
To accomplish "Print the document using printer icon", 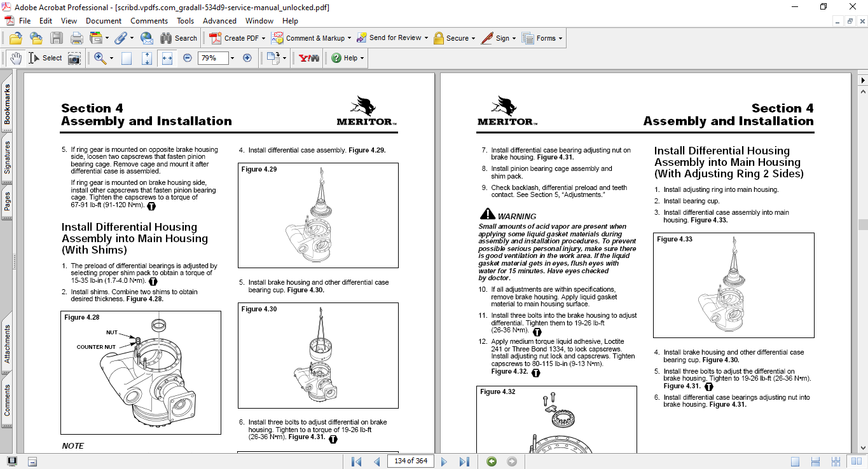I will click(76, 38).
